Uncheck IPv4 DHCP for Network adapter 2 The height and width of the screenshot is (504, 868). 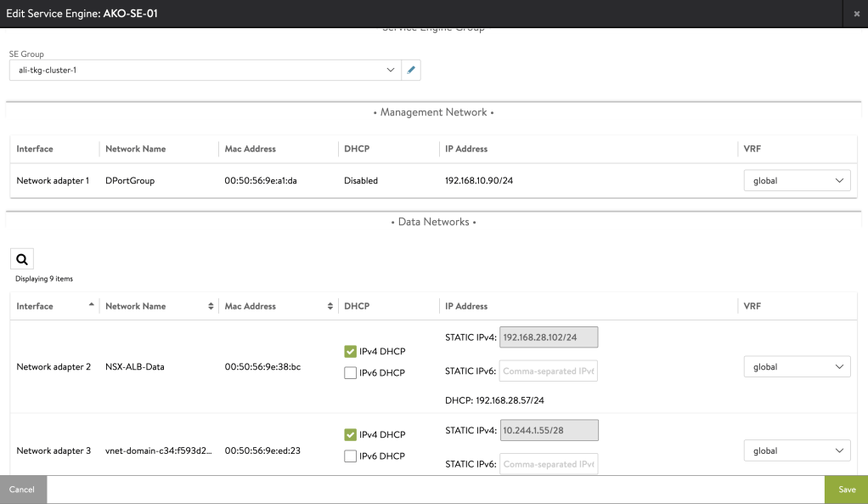(350, 352)
